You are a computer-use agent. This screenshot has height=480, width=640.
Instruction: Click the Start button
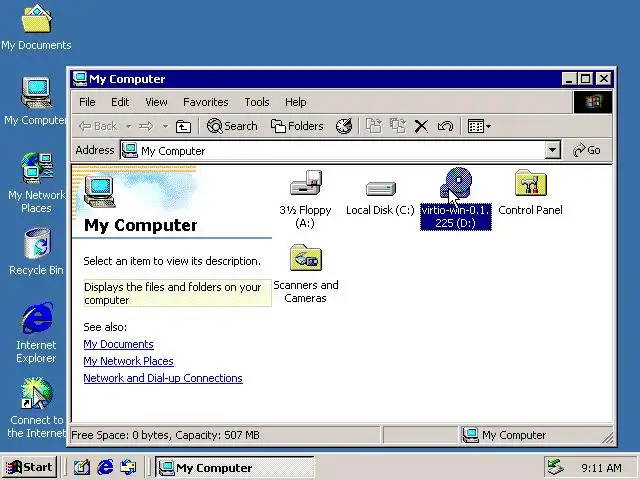(29, 467)
